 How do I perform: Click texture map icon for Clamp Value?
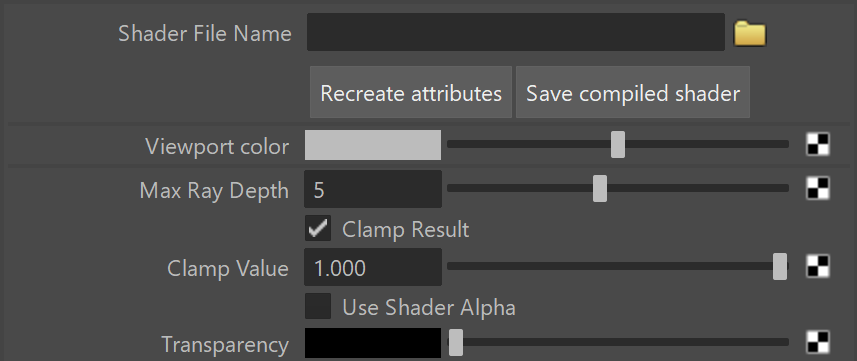pyautogui.click(x=818, y=266)
